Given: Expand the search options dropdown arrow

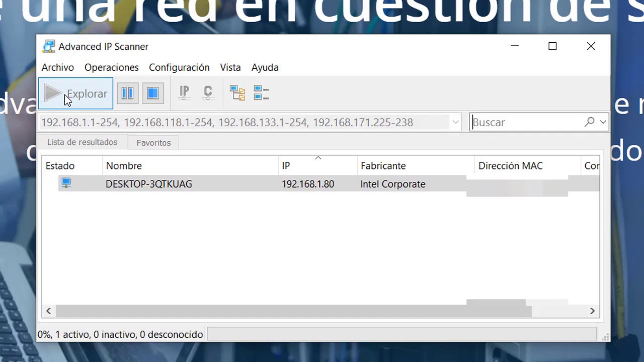Looking at the screenshot, I should click(x=603, y=122).
